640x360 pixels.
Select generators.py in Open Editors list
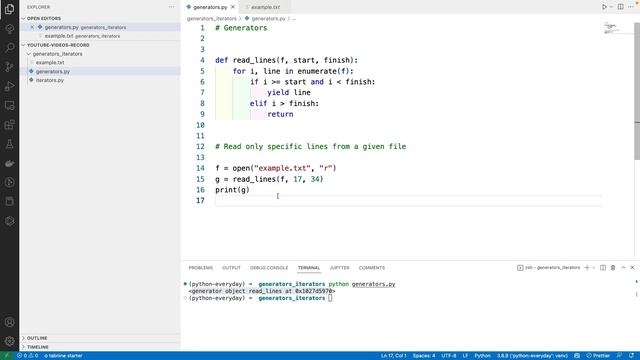click(x=85, y=27)
